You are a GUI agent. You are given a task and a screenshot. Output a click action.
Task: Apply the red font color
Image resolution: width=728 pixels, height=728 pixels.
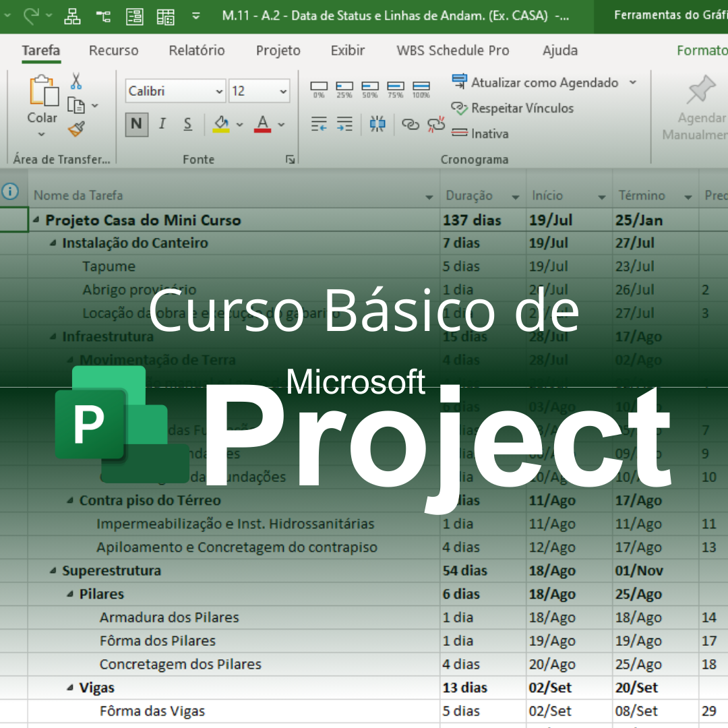(262, 125)
